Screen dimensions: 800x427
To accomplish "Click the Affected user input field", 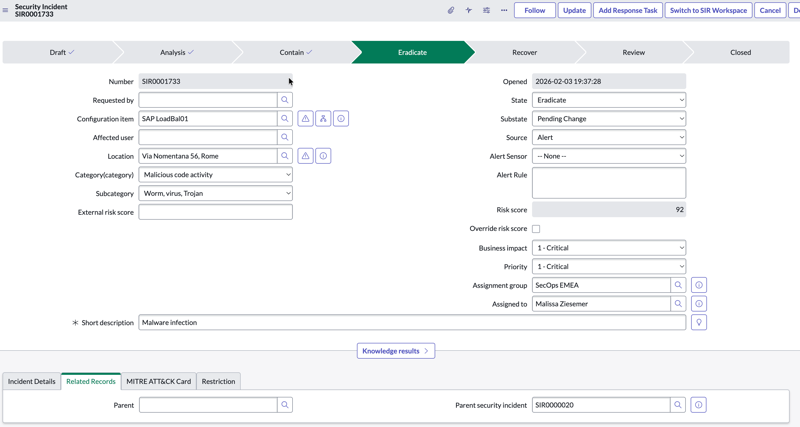I will click(208, 137).
